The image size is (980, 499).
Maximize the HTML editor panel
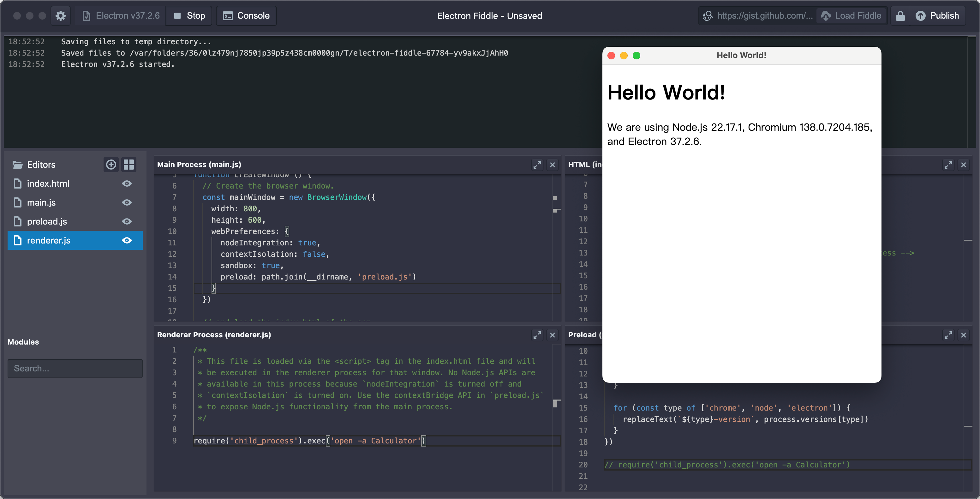948,165
